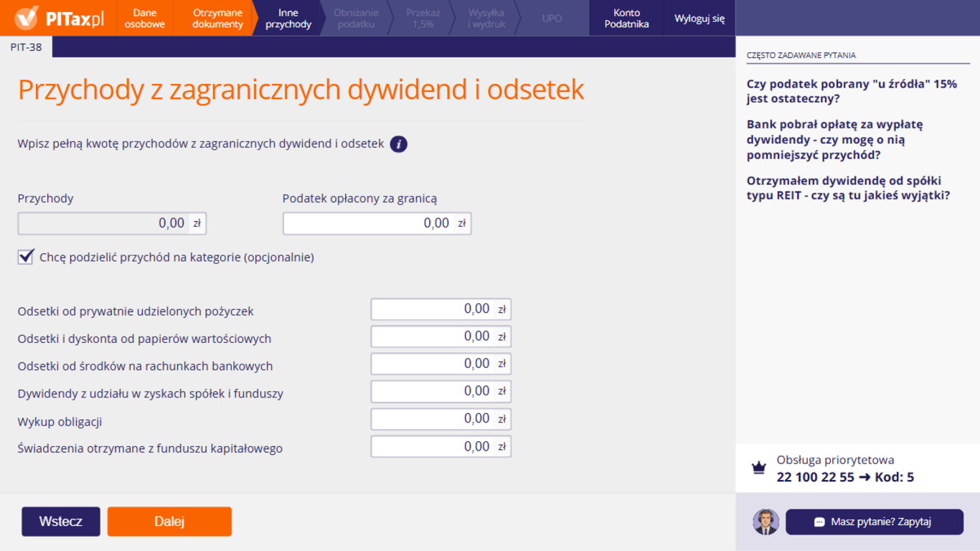Click "Masz pytanie? Zapytaj"
The height and width of the screenshot is (551, 980).
click(875, 522)
